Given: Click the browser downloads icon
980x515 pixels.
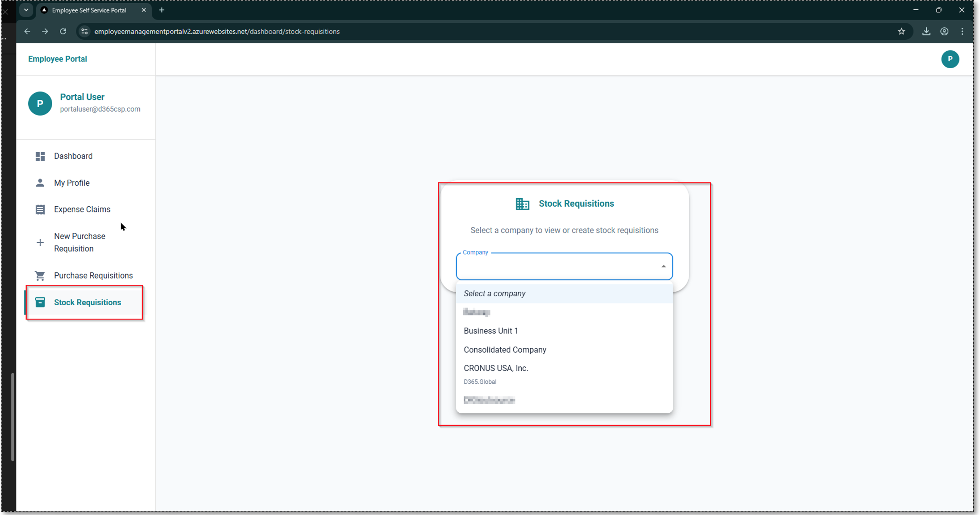Looking at the screenshot, I should (x=926, y=31).
